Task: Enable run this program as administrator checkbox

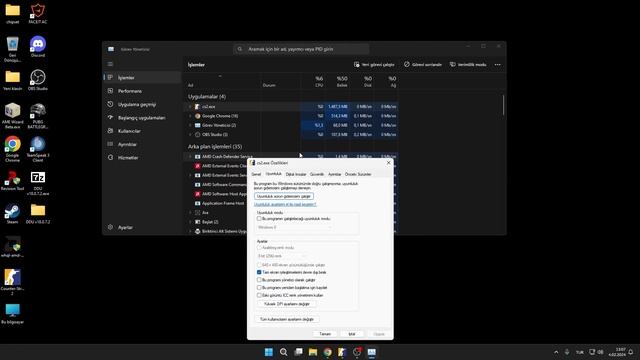Action: click(259, 280)
